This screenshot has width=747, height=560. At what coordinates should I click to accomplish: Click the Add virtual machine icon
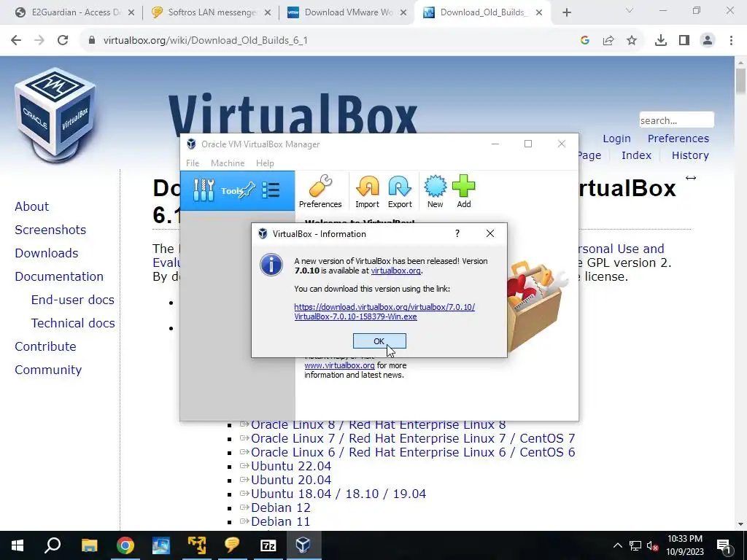[463, 192]
